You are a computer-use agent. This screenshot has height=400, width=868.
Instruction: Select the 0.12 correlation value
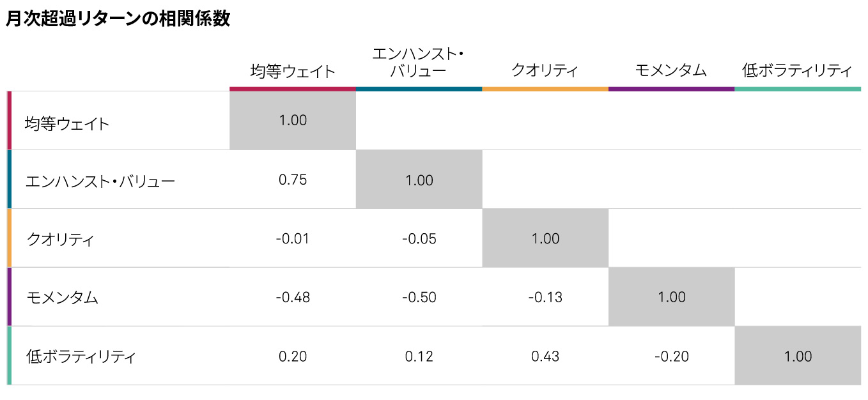point(419,356)
